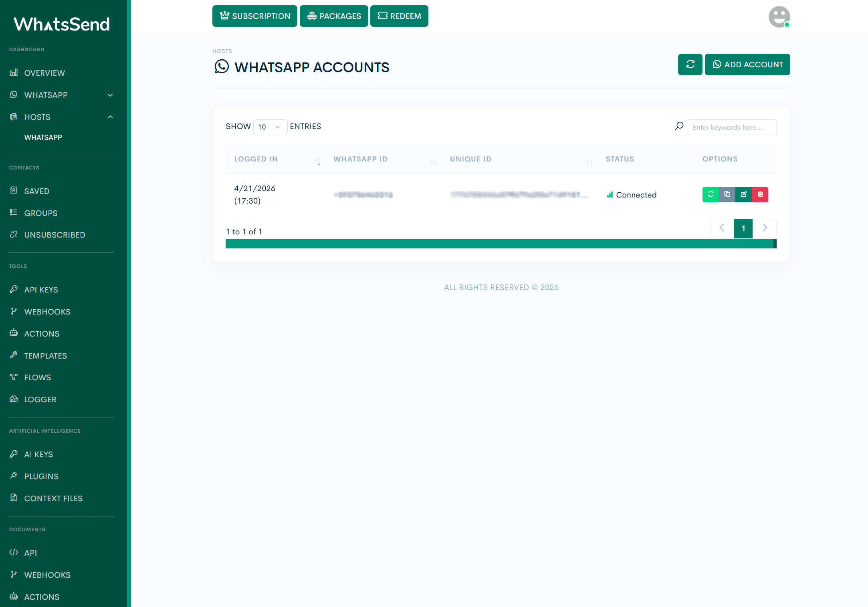Select the WhatsApp submenu under Hosts
The width and height of the screenshot is (868, 607).
pos(43,137)
